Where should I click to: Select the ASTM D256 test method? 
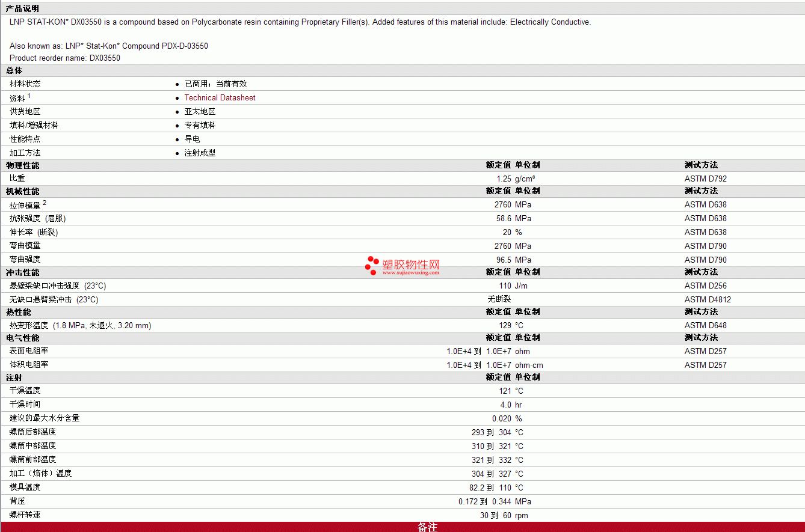(706, 286)
